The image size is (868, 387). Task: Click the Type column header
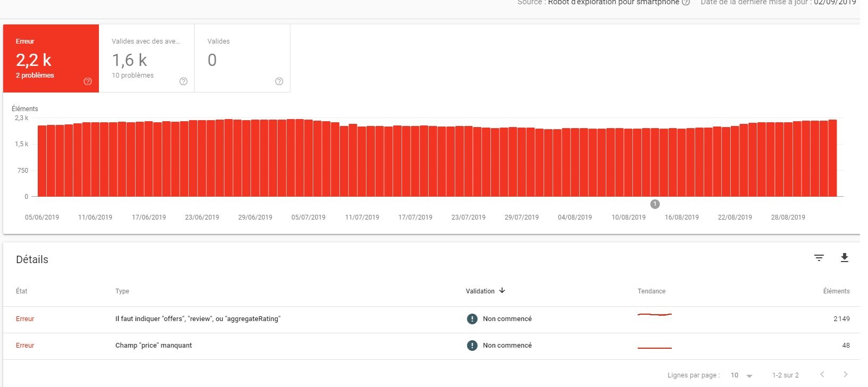[122, 291]
